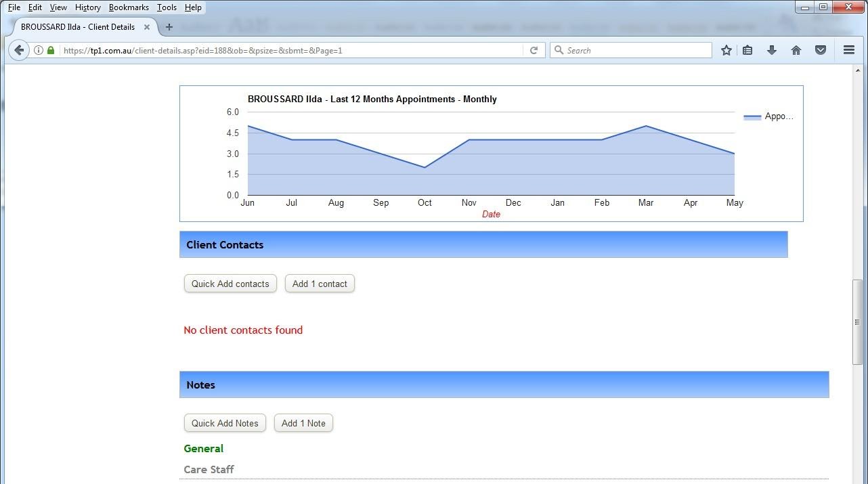
Task: Click the page information icon
Action: click(39, 49)
